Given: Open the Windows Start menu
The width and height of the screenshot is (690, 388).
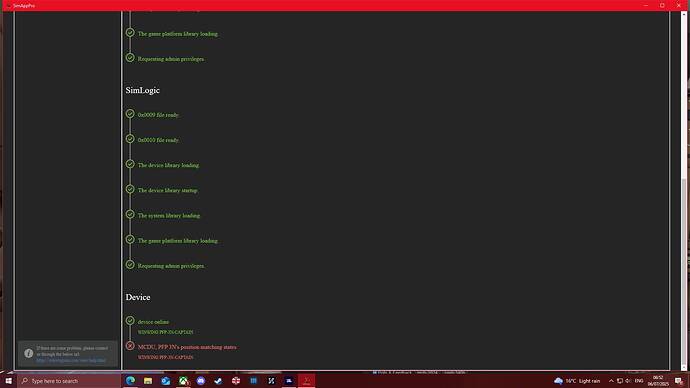Looking at the screenshot, I should (8, 381).
